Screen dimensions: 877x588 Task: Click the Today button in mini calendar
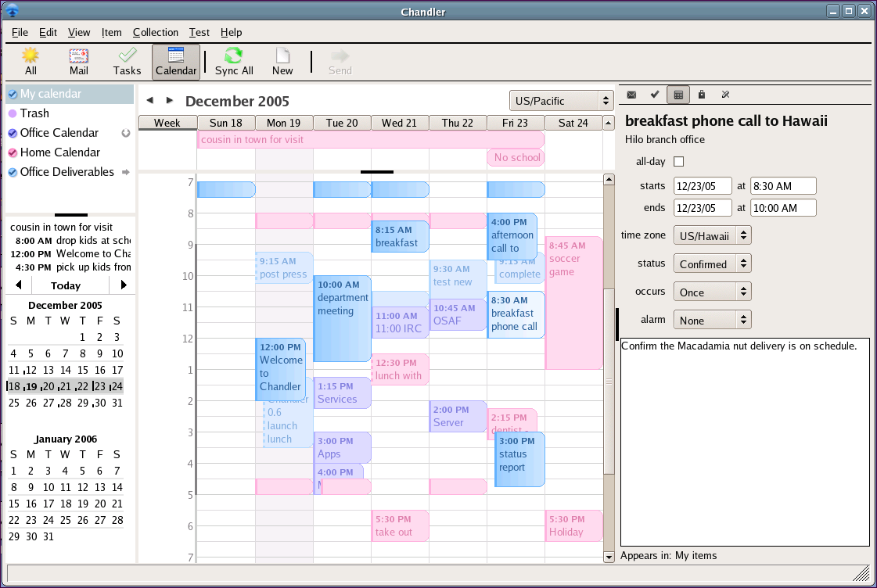click(x=66, y=285)
